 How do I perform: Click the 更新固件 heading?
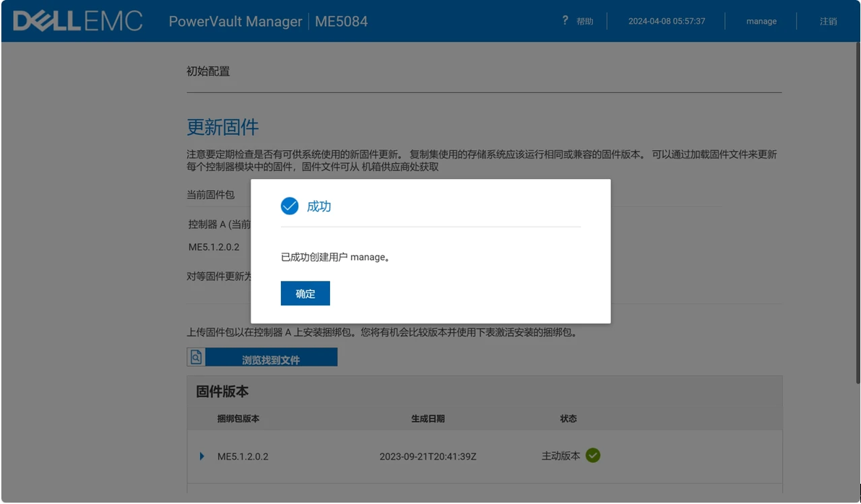pyautogui.click(x=222, y=127)
